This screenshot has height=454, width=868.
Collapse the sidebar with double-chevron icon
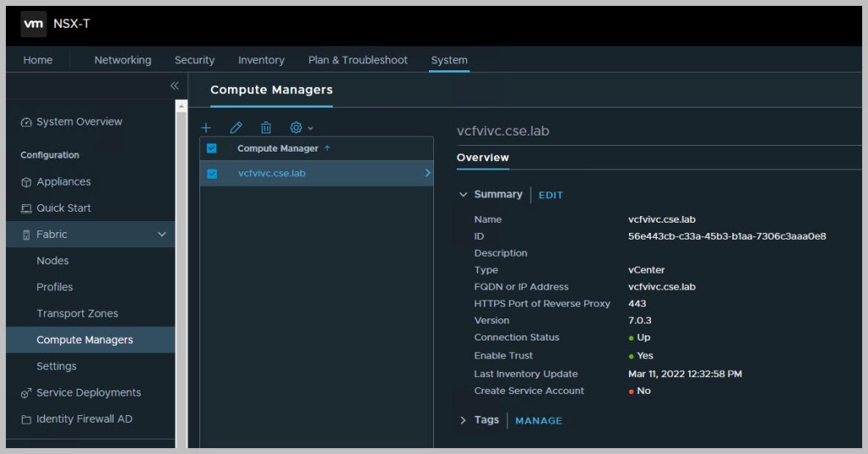174,86
